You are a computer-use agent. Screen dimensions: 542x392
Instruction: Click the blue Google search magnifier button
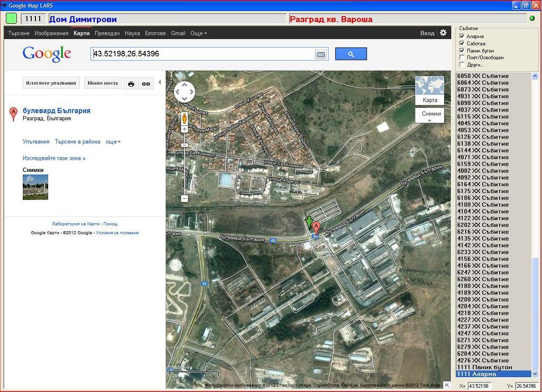click(351, 54)
